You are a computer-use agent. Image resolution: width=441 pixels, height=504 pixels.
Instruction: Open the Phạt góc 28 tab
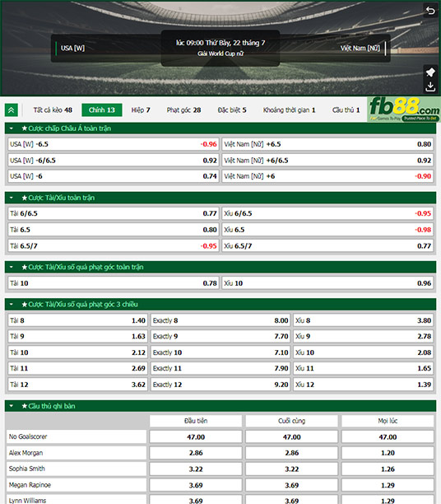pyautogui.click(x=183, y=110)
